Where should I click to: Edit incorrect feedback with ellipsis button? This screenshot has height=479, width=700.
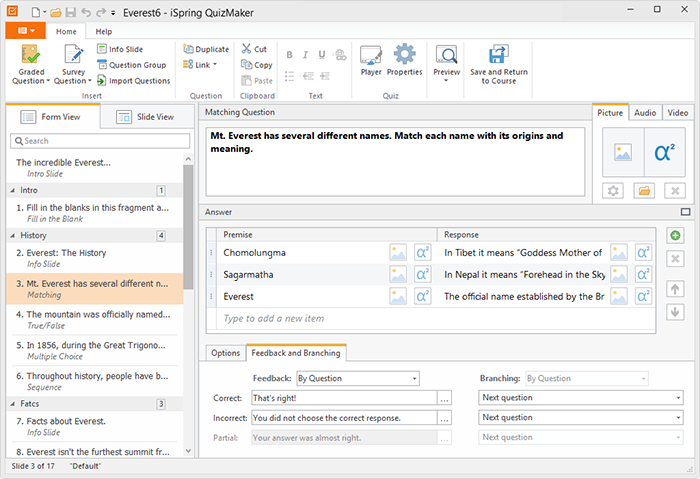[x=445, y=418]
